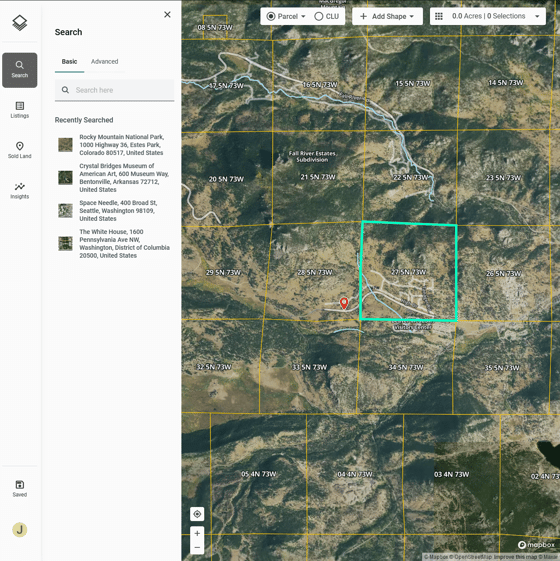Image resolution: width=560 pixels, height=561 pixels.
Task: Open the Insights sidebar item
Action: pos(20,191)
